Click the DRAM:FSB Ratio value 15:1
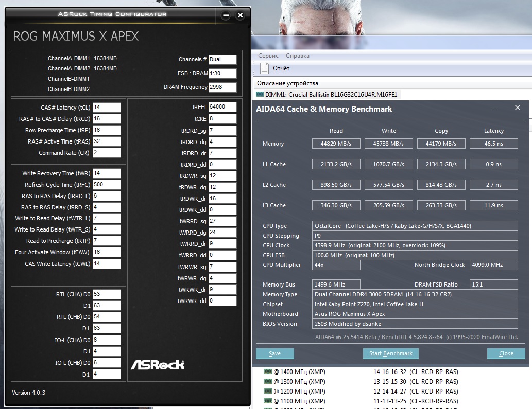This screenshot has height=409, width=532. 494,284
